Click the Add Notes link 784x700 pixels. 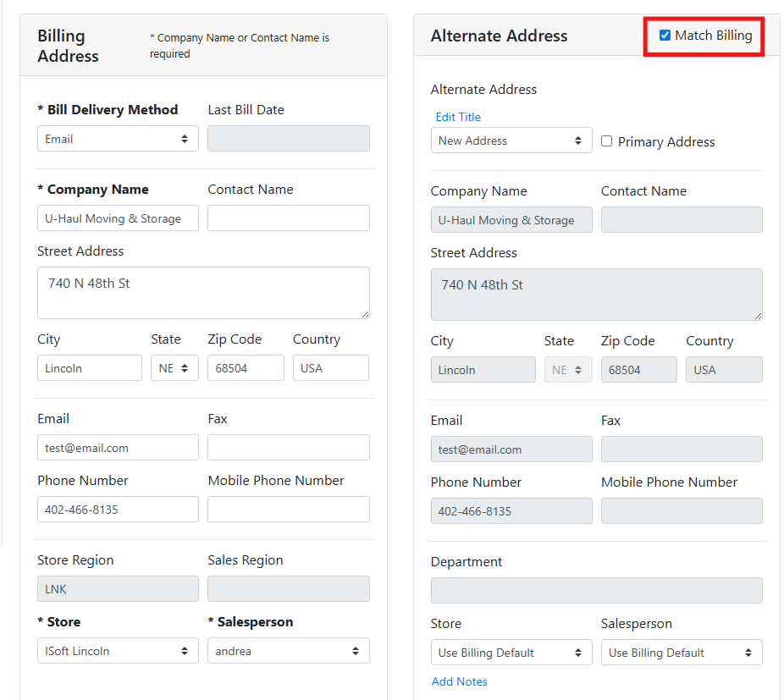click(x=459, y=681)
